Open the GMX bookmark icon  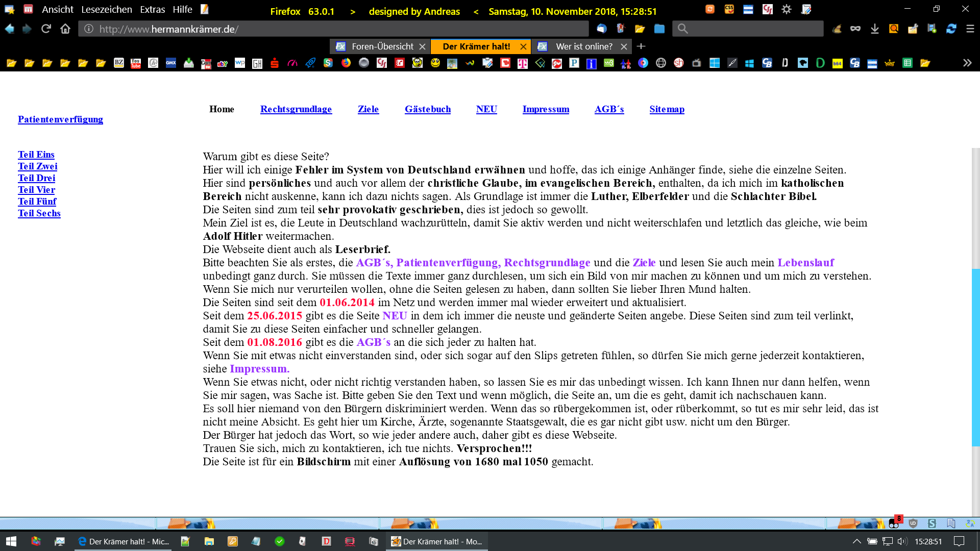[171, 63]
